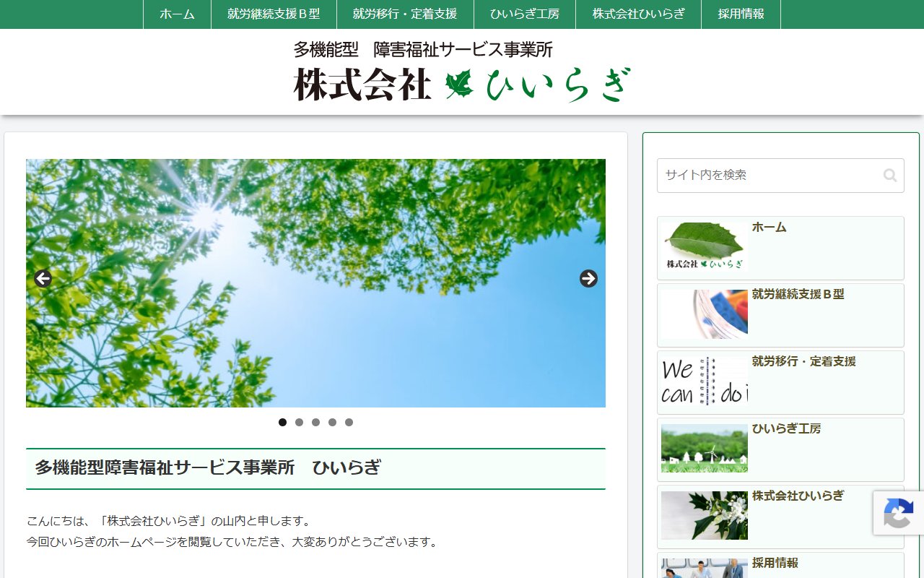Click the thumbnail beside 就労継続支援Ｂ型
Viewport: 924px width, 578px height.
(x=705, y=314)
